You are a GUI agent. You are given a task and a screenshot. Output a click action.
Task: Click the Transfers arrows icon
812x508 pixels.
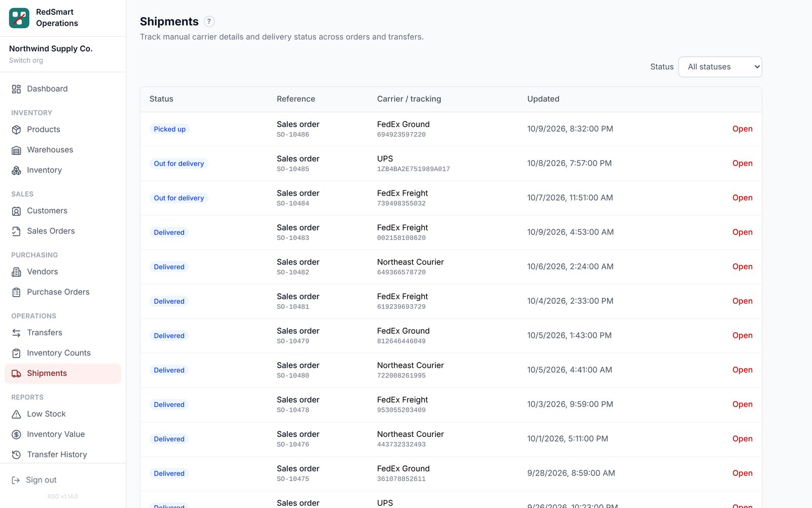(x=16, y=333)
